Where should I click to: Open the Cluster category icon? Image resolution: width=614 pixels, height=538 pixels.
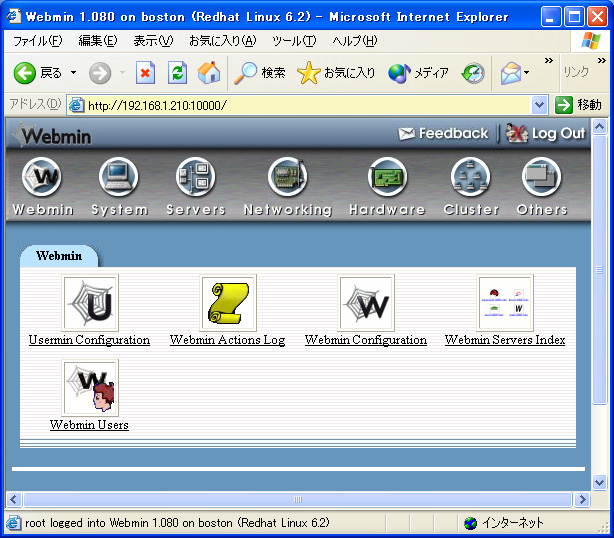tap(470, 177)
